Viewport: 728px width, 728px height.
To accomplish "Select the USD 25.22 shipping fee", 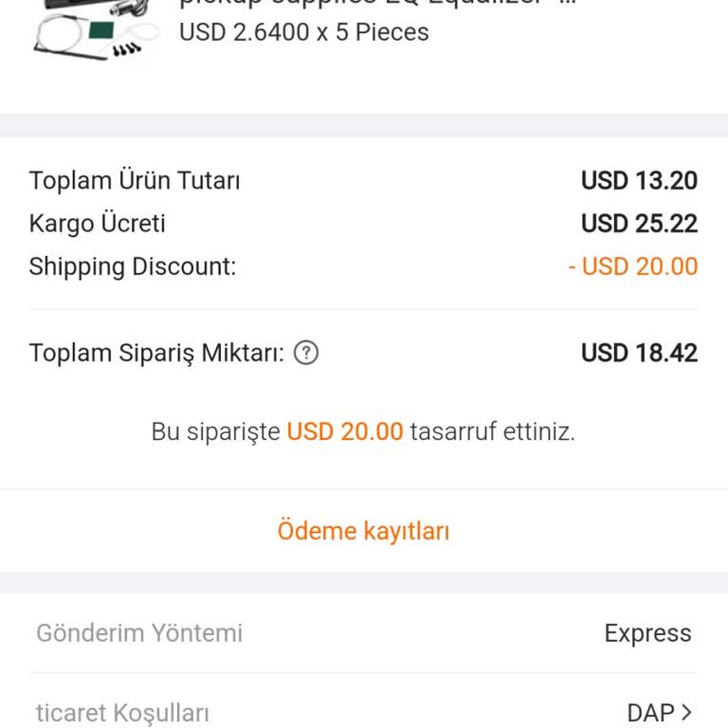I will click(639, 224).
